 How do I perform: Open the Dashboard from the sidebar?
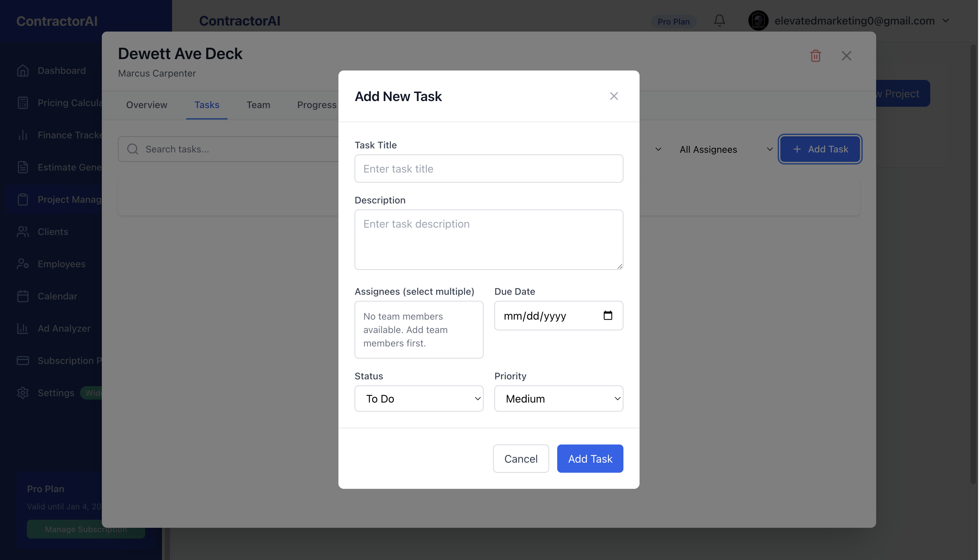pos(62,71)
